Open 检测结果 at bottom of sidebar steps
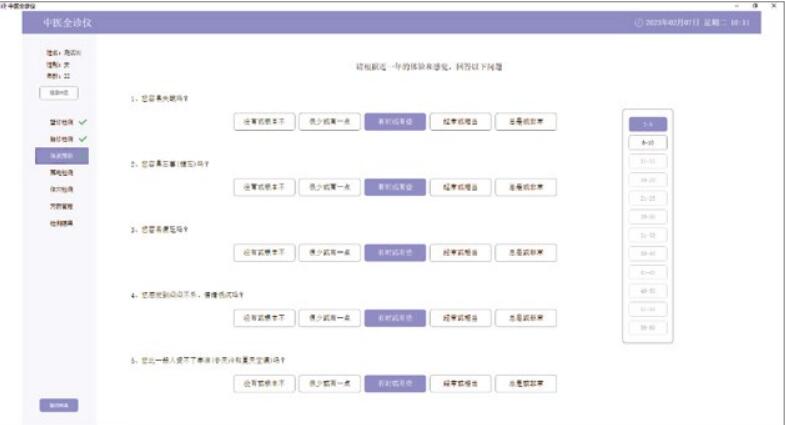This screenshot has width=785, height=425. click(x=62, y=223)
